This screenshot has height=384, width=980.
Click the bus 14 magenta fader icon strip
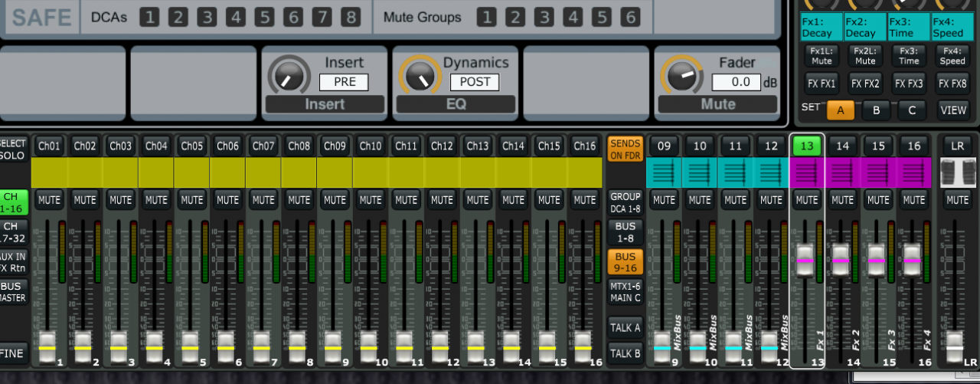tap(842, 172)
